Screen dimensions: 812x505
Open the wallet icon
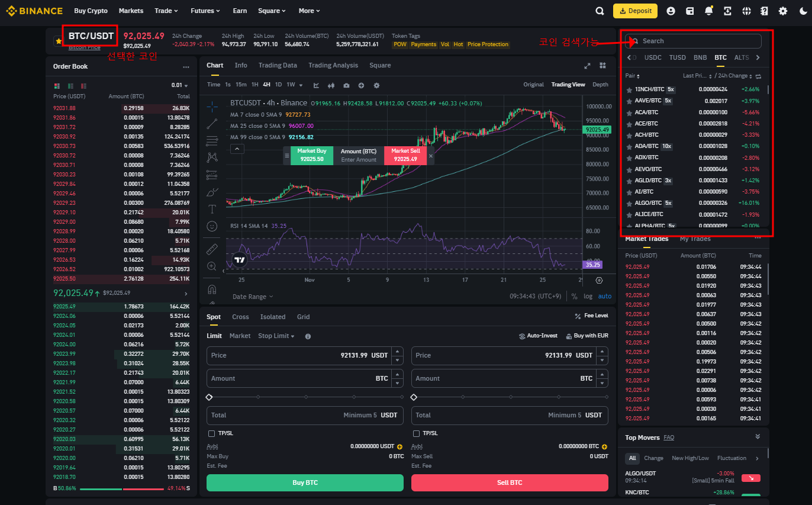tap(689, 11)
